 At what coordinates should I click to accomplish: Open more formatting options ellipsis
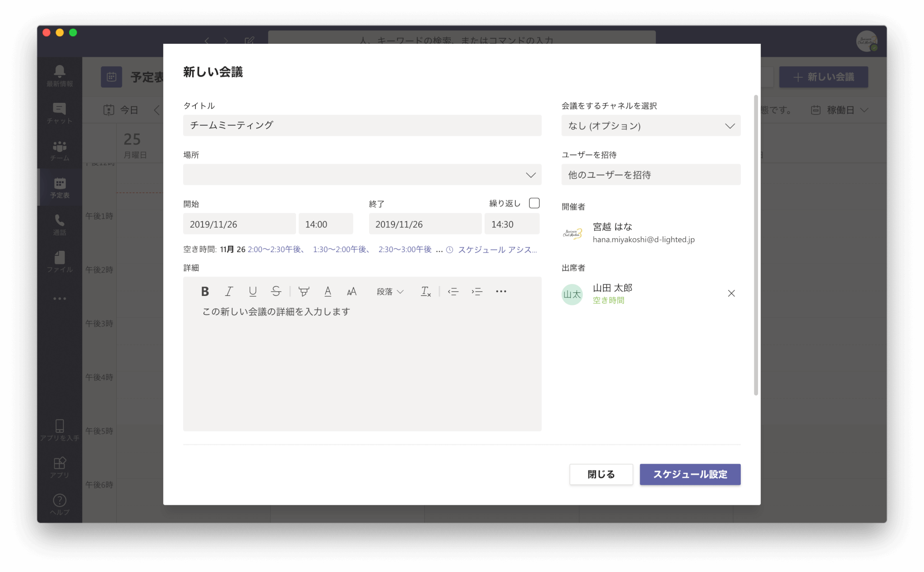(x=501, y=291)
